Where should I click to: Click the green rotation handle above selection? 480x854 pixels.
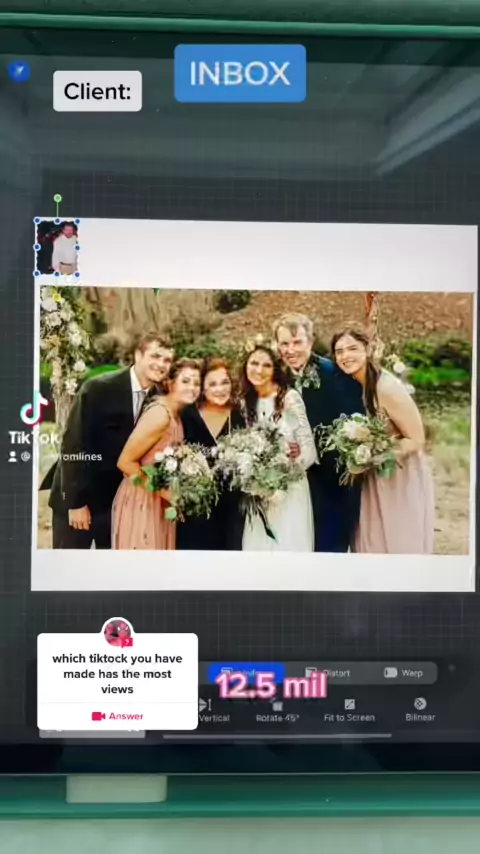tap(57, 198)
